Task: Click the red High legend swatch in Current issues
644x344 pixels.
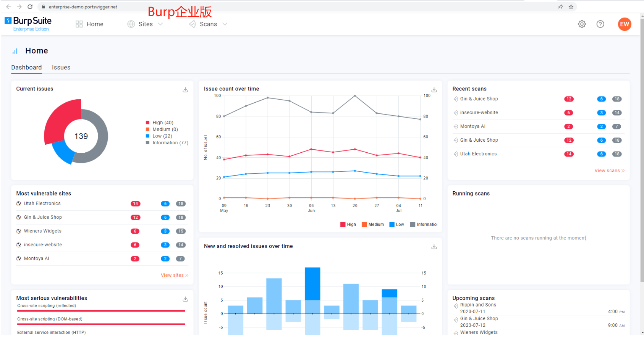Action: tap(147, 123)
